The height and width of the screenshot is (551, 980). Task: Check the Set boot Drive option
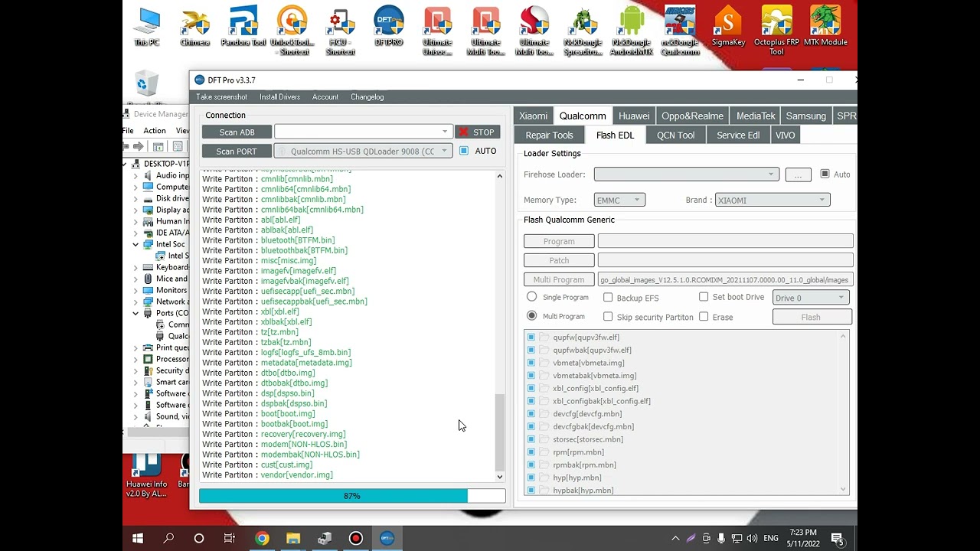704,297
